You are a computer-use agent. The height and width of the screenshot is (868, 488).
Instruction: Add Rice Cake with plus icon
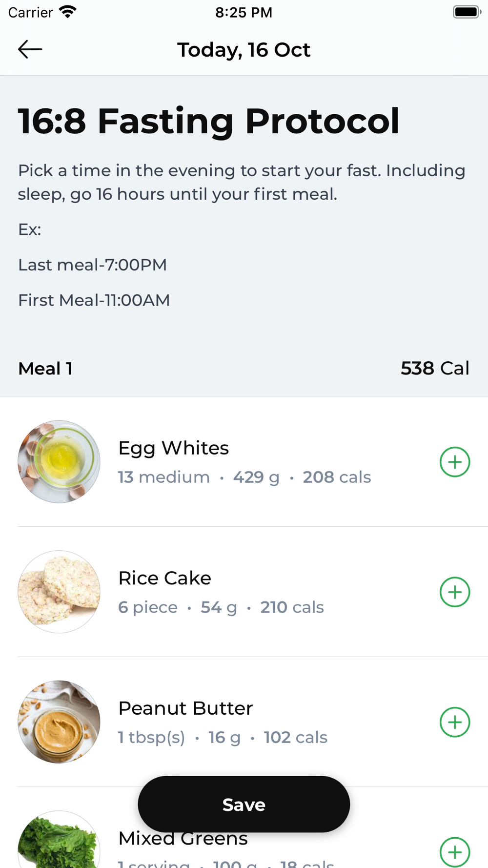coord(454,592)
